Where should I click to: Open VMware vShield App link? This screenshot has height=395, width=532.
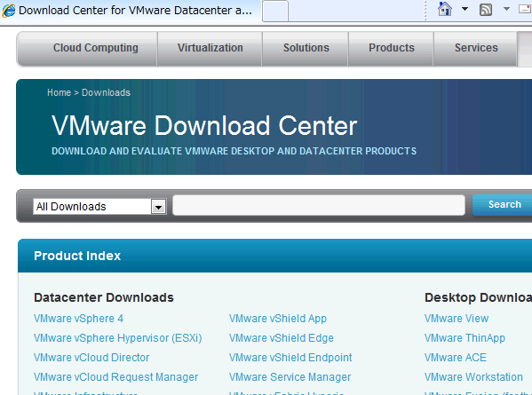(277, 319)
